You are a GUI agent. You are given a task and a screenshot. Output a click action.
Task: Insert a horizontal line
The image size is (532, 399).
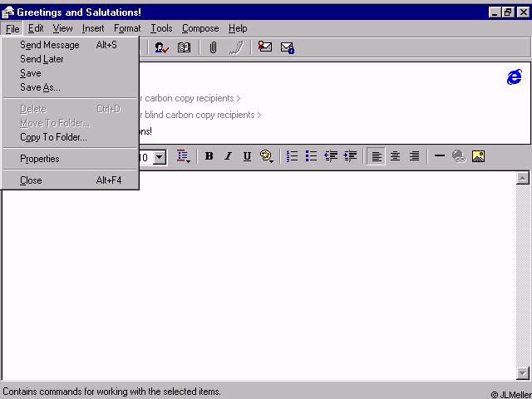point(440,156)
